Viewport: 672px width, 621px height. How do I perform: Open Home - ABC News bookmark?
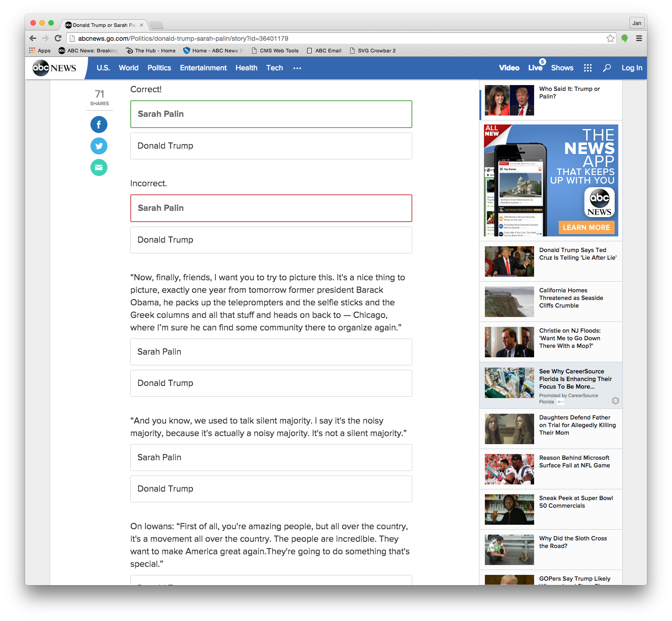(x=213, y=51)
